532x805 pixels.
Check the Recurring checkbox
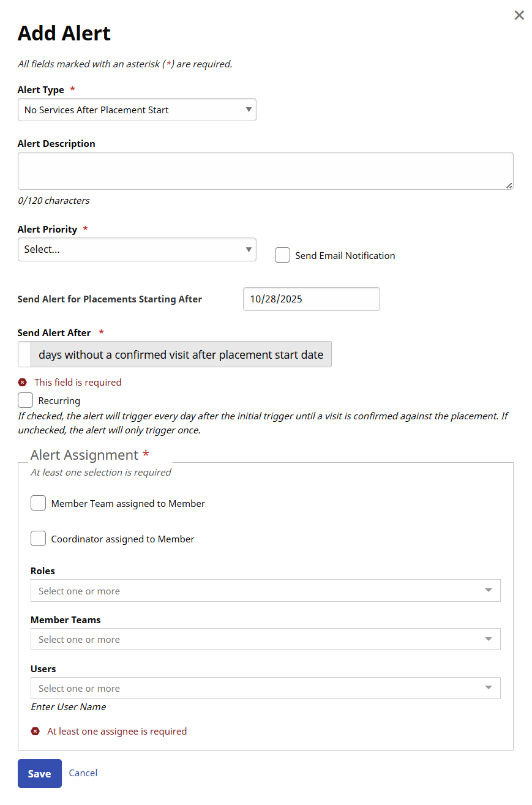(25, 400)
